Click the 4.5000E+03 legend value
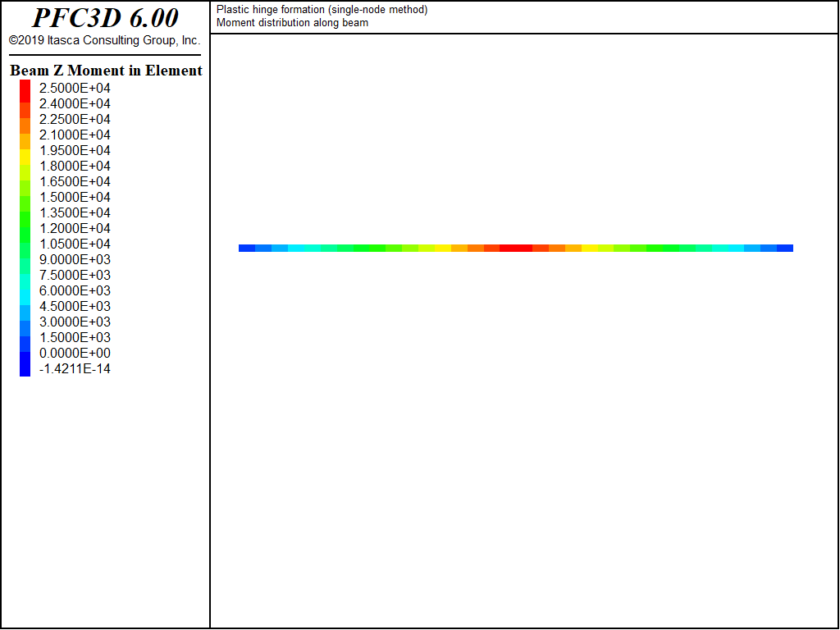840x630 pixels. (x=75, y=306)
